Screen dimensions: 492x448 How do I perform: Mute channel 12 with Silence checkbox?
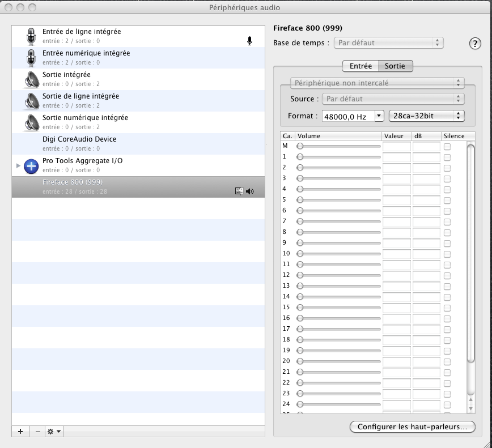[x=447, y=275]
